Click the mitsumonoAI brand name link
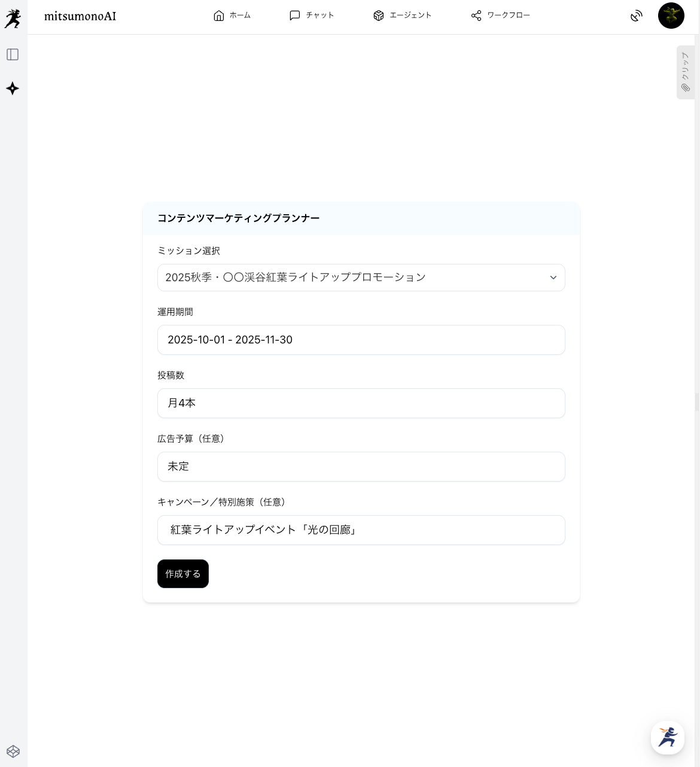 [80, 16]
